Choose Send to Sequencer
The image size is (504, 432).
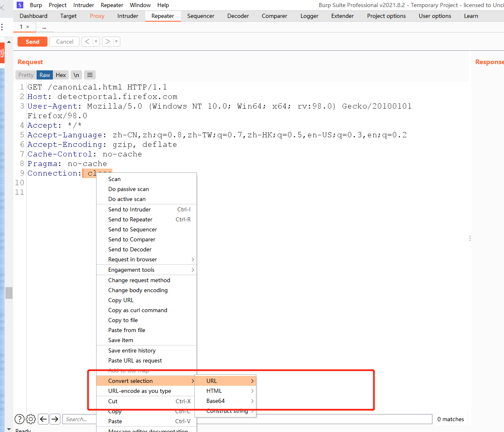point(146,229)
